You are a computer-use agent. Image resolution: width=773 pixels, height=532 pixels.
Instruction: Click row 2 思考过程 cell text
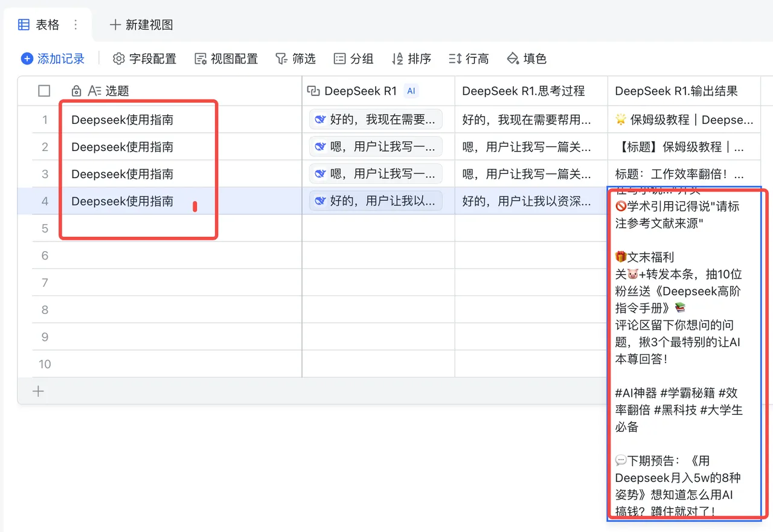click(527, 147)
